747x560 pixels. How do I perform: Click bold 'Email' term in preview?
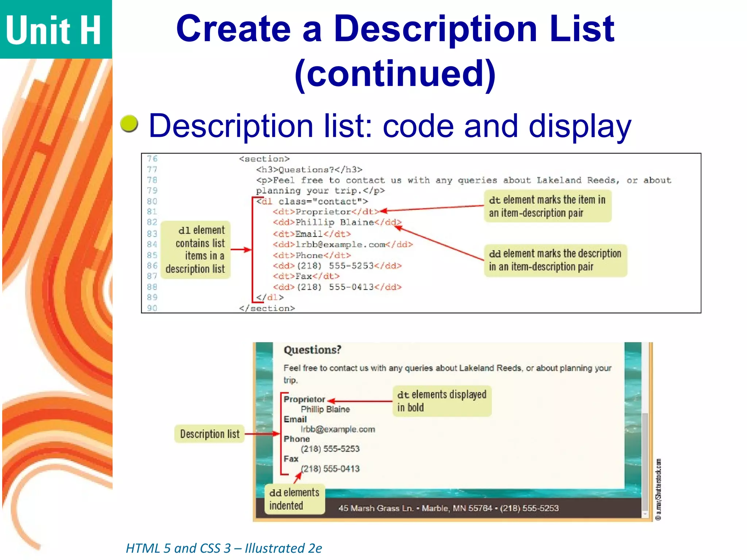click(295, 419)
